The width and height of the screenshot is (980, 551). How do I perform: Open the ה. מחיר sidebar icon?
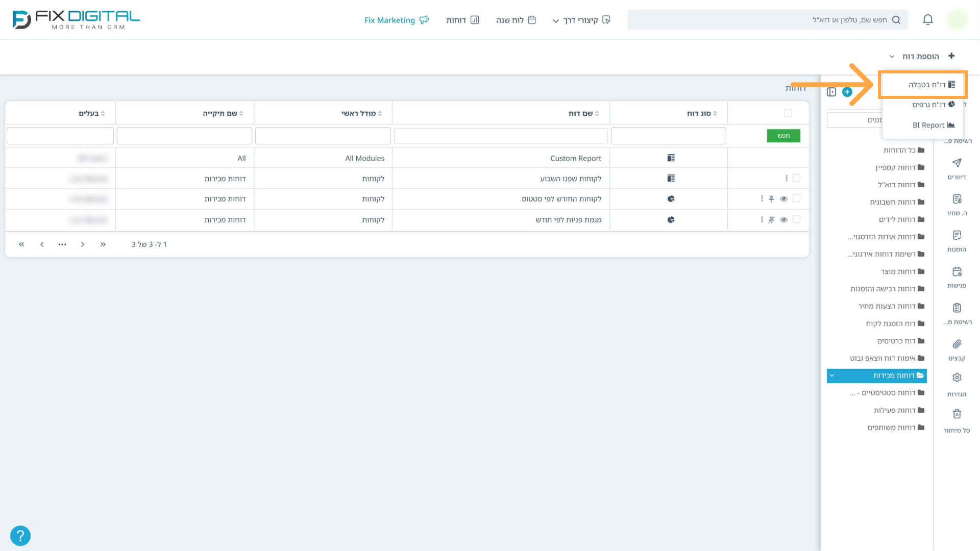coord(957,198)
